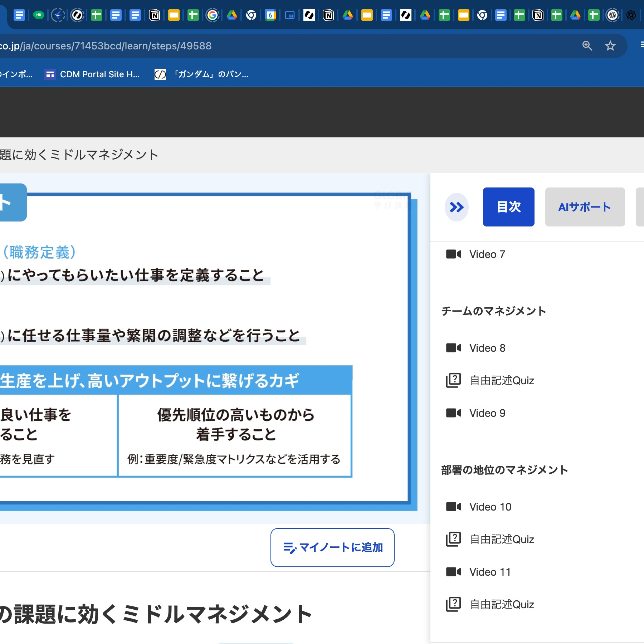
Task: Select Video 10 in the sidebar
Action: pyautogui.click(x=490, y=507)
